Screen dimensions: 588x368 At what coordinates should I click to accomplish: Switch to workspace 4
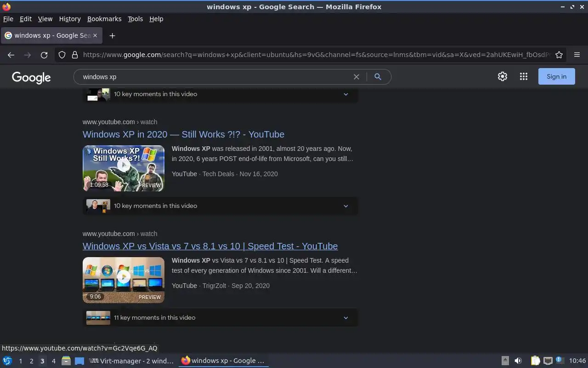tap(53, 361)
